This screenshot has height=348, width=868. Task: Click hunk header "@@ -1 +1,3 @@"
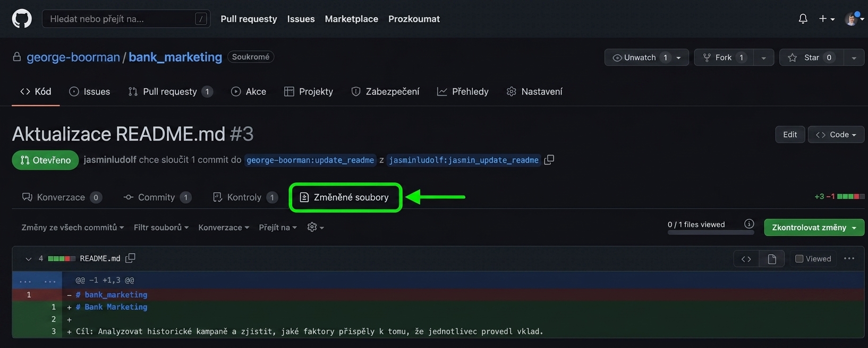click(105, 280)
